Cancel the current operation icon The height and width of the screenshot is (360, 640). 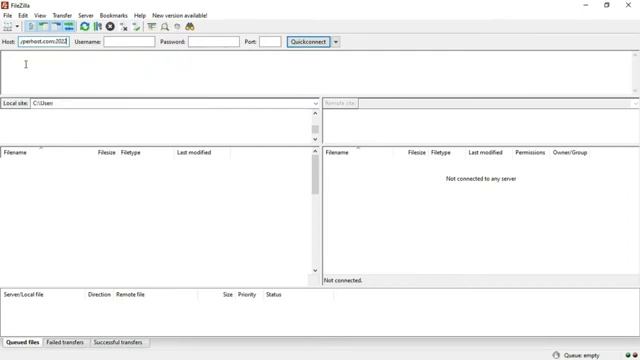point(110,27)
